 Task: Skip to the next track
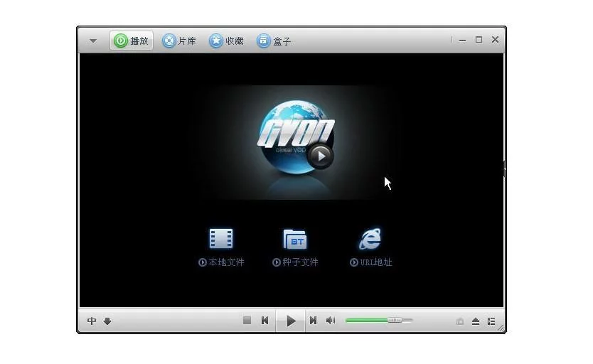coord(312,321)
